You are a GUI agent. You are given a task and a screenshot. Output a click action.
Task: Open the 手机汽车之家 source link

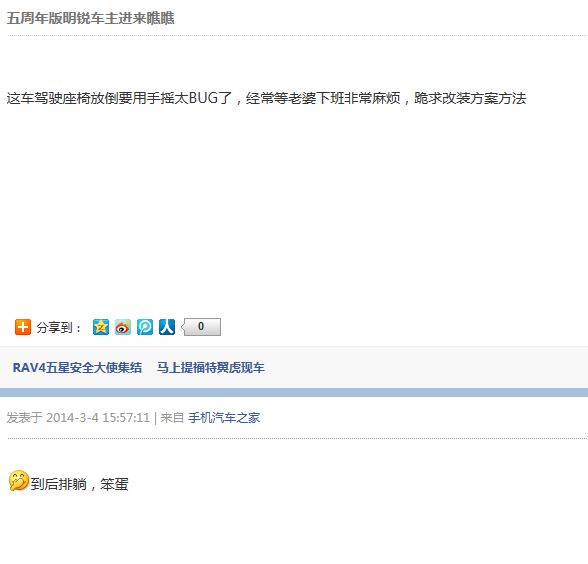point(224,418)
